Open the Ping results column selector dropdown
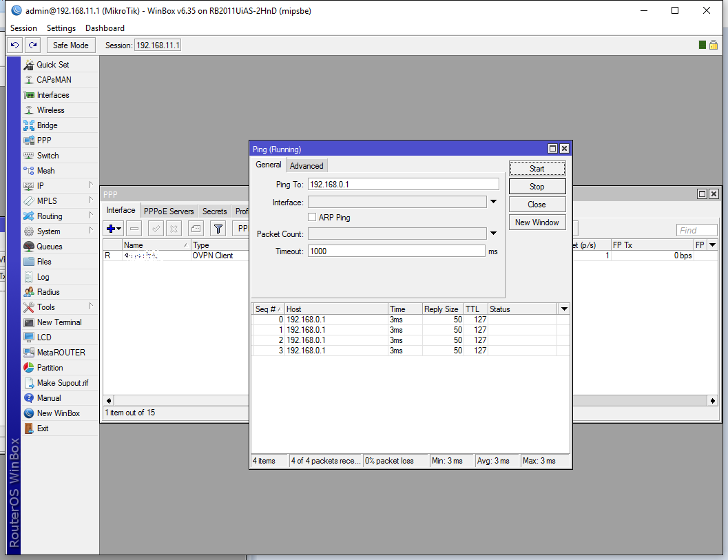The width and height of the screenshot is (728, 560). click(x=564, y=309)
